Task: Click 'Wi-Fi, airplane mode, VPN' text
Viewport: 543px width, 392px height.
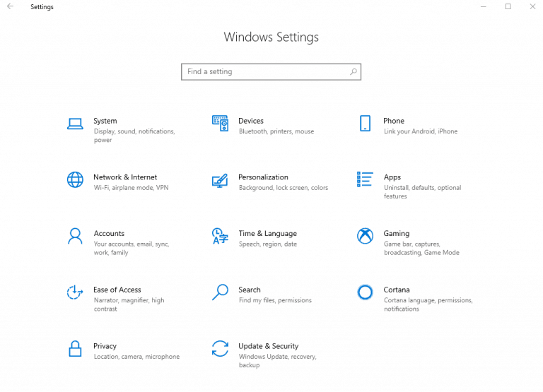Action: 131,188
